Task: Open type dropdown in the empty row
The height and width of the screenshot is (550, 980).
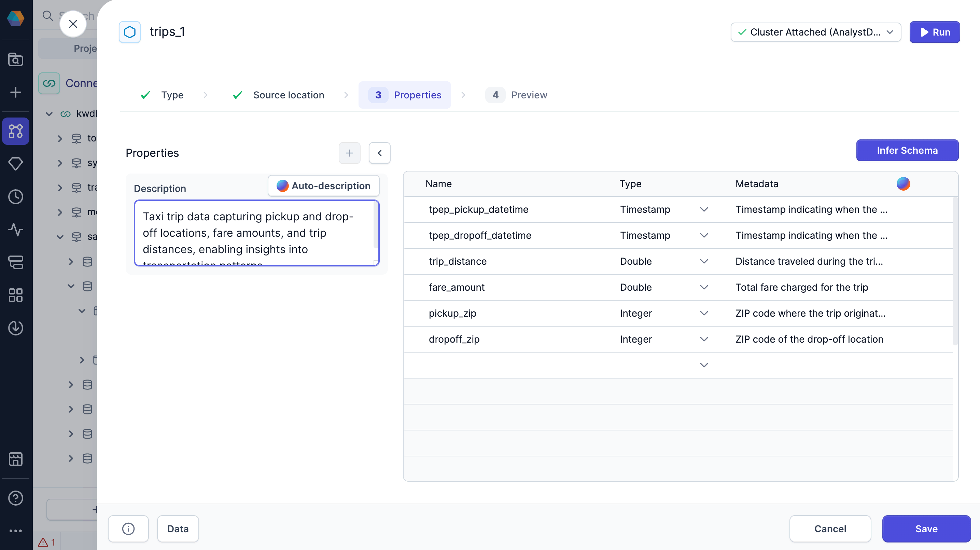Action: [x=704, y=365]
